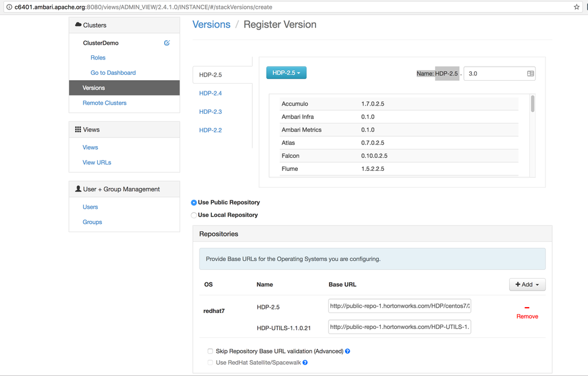Click the red minus Remove icon for redhat7
This screenshot has height=376, width=588.
click(527, 307)
